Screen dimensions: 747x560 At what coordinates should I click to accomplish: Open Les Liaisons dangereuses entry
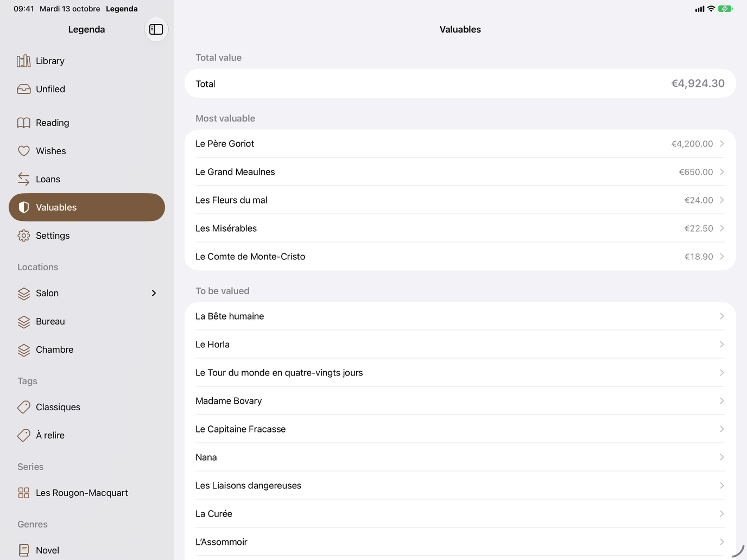pos(460,485)
